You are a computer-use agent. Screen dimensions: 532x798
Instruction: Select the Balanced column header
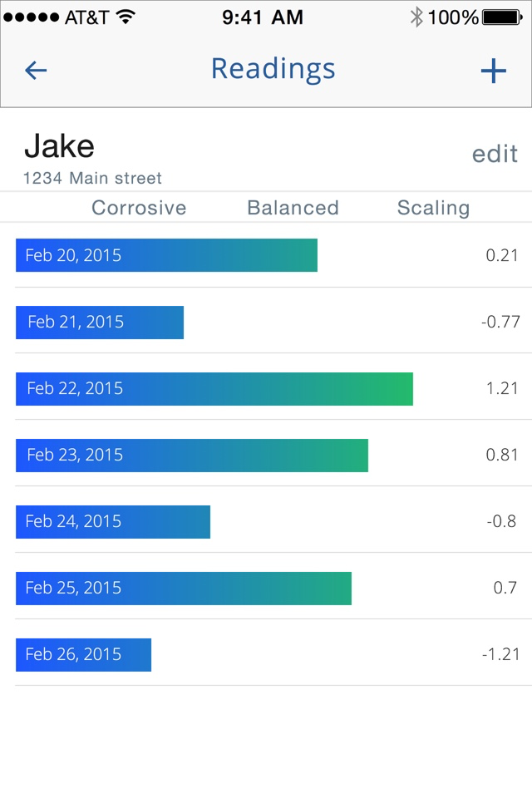click(x=293, y=208)
